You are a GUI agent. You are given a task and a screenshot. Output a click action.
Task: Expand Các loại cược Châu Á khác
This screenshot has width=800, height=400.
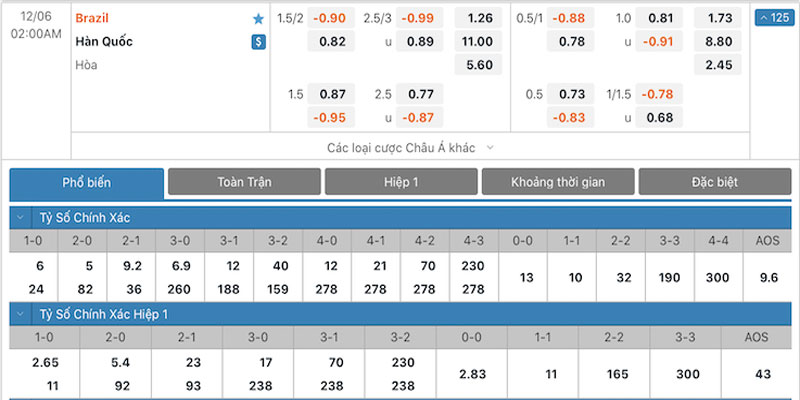(x=410, y=148)
